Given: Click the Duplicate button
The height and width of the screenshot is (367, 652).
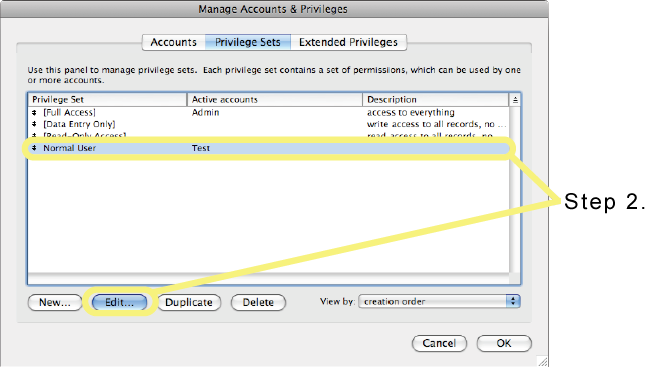Looking at the screenshot, I should [189, 302].
